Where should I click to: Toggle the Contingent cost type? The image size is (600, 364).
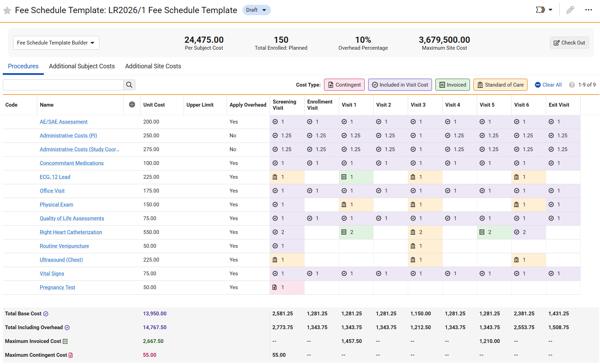[x=344, y=85]
